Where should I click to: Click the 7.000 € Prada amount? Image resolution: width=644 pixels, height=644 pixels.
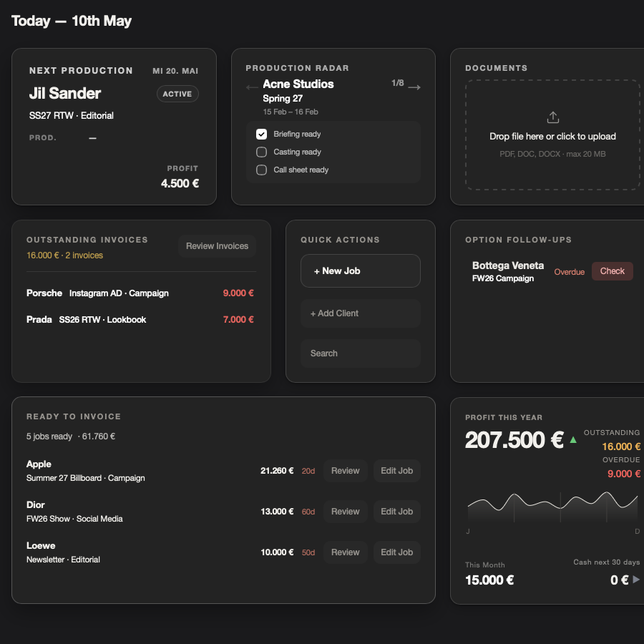[238, 320]
